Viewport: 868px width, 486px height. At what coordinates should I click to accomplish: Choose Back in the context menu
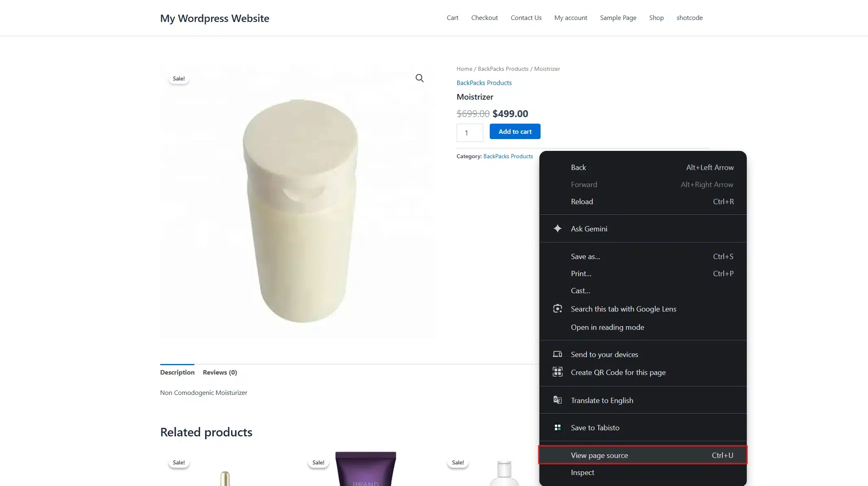(643, 168)
